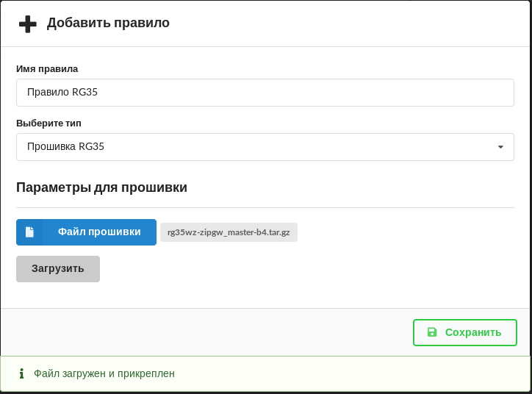Click the Параметры для прошивки heading
Viewport: 532px width, 394px height.
(101, 187)
